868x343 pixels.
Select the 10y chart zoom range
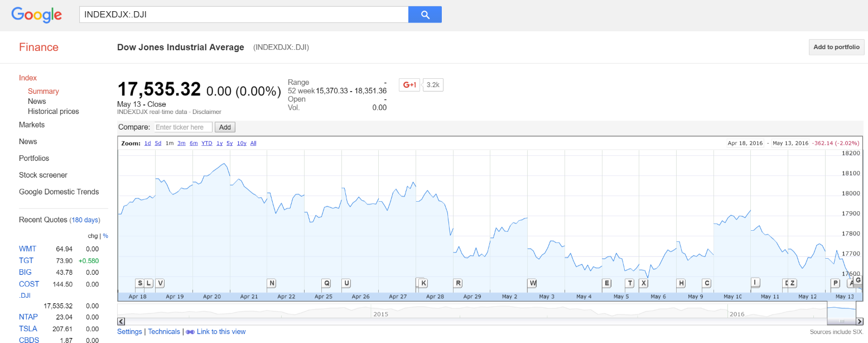coord(242,144)
